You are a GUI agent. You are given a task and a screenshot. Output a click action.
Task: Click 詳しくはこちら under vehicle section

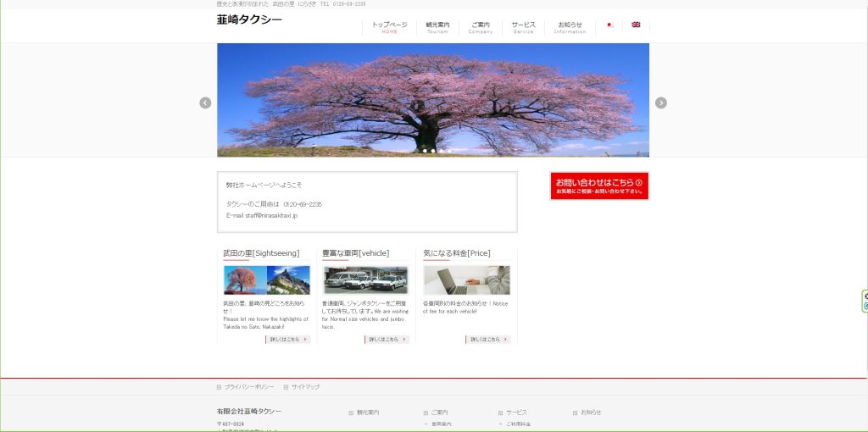[387, 340]
